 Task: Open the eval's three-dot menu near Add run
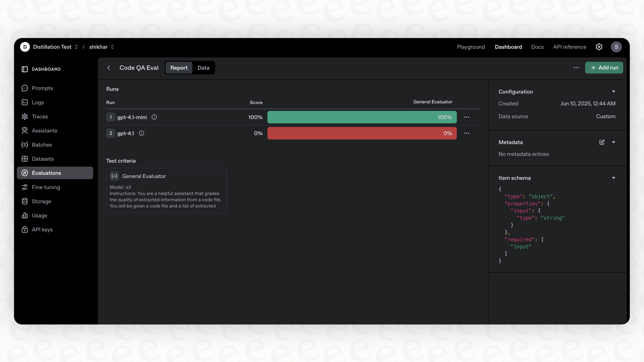pos(576,68)
